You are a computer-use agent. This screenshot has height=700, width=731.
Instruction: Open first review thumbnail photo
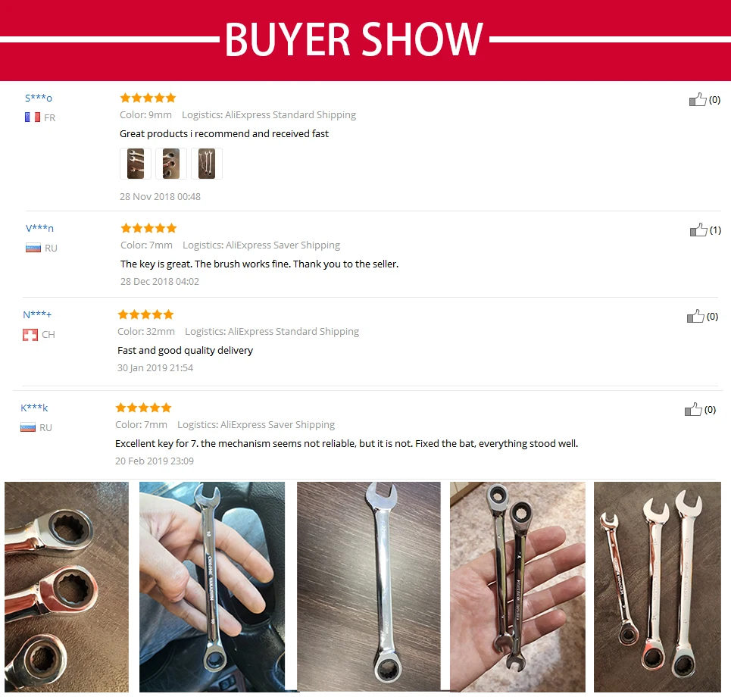135,164
